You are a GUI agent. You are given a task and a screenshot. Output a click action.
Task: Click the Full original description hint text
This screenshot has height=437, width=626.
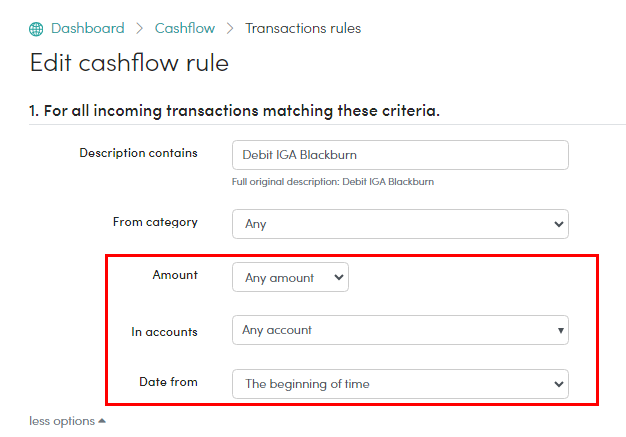(x=333, y=182)
